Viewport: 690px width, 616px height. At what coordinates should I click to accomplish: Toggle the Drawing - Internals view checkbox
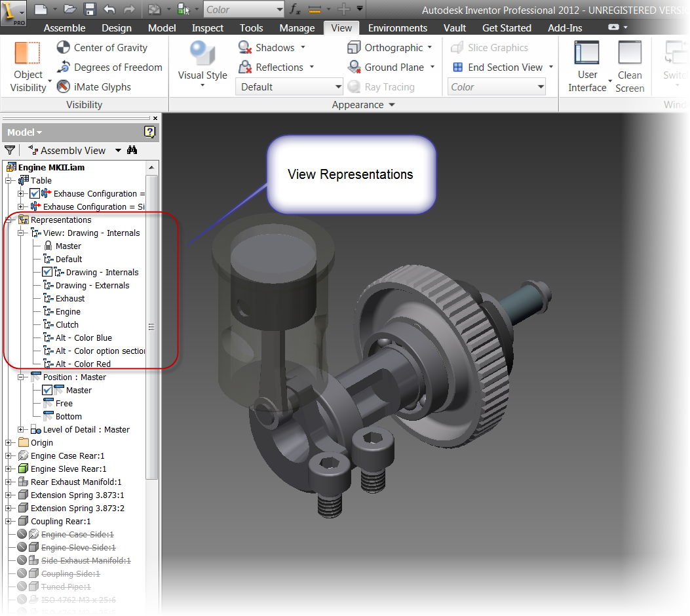point(47,273)
